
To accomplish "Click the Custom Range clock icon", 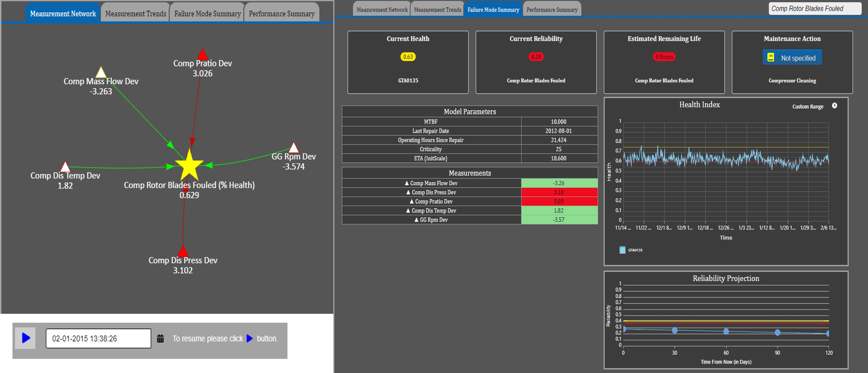I will [x=834, y=105].
